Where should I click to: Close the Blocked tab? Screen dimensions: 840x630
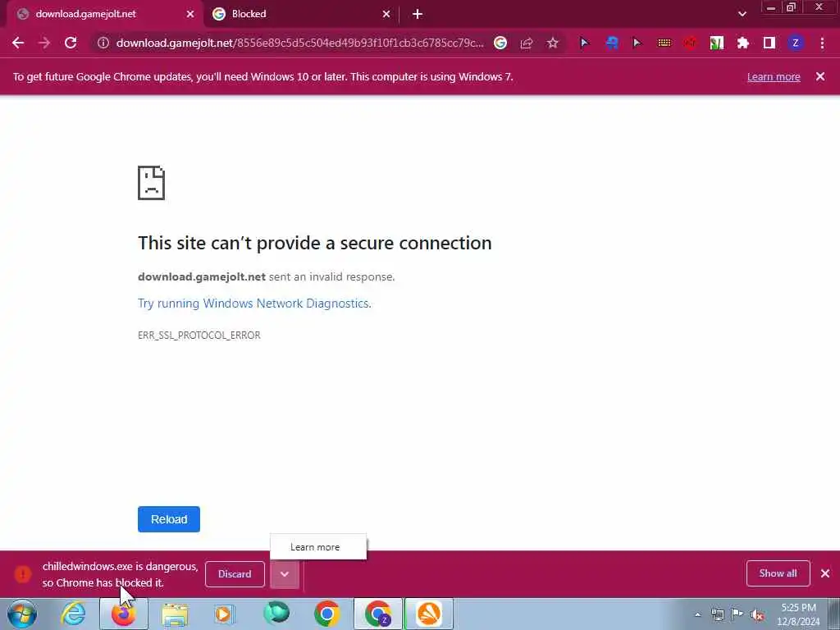tap(386, 14)
